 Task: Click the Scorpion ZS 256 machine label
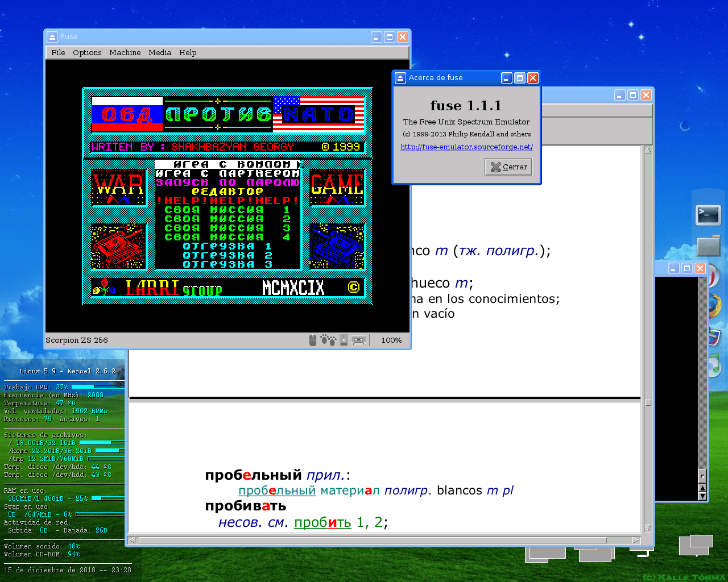click(x=77, y=340)
